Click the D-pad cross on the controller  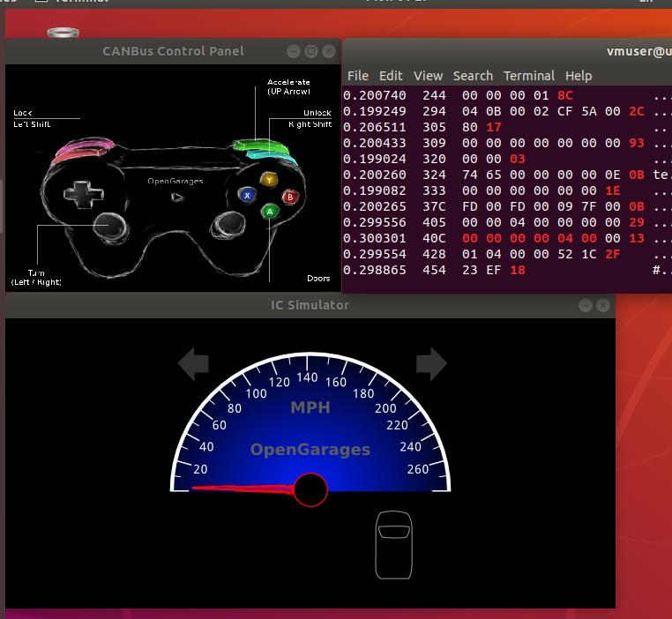84,195
